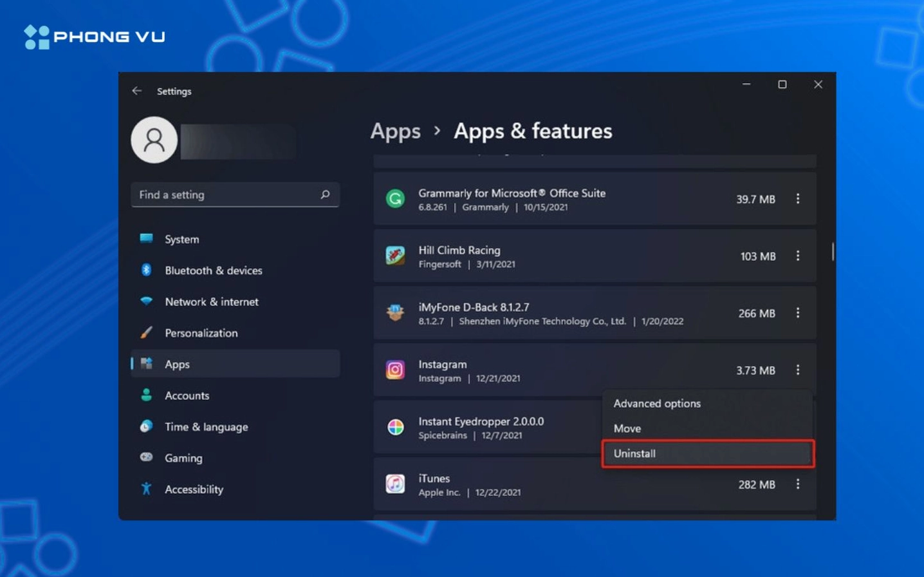Click the Hill Climb Racing icon

coord(395,256)
